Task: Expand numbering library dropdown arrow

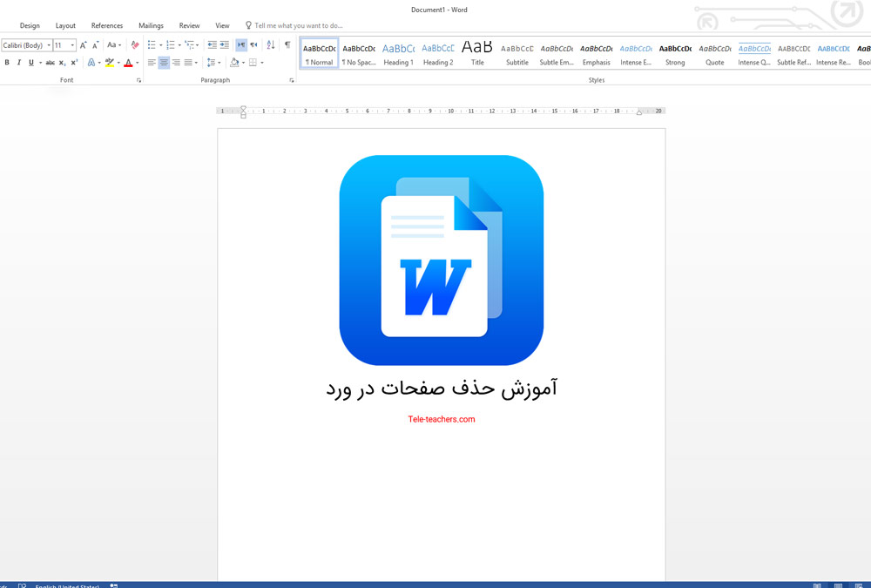Action: 179,45
